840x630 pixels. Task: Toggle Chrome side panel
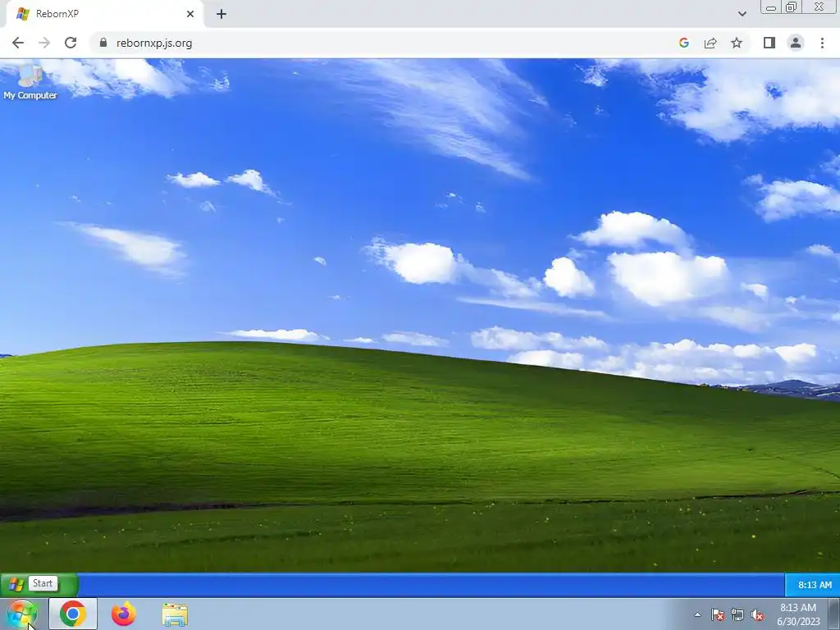[769, 43]
